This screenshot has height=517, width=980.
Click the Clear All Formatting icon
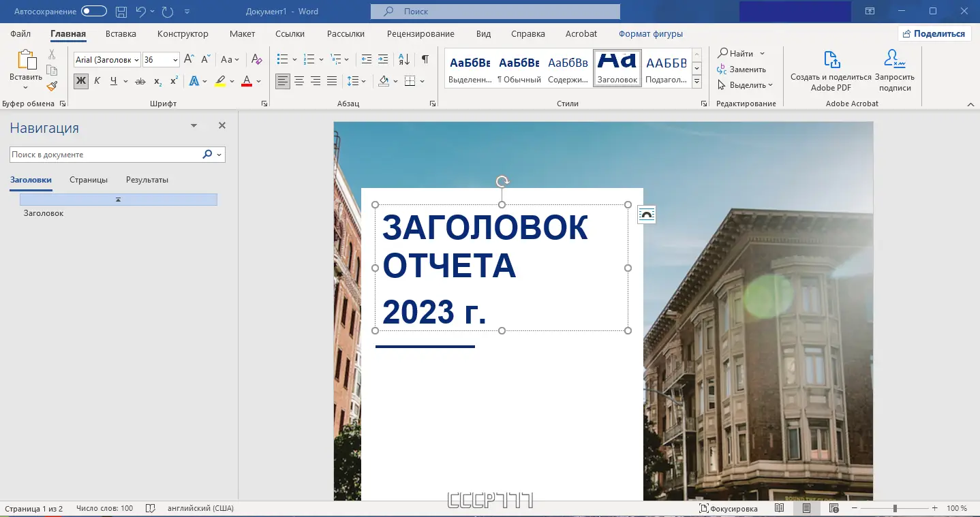[x=256, y=59]
